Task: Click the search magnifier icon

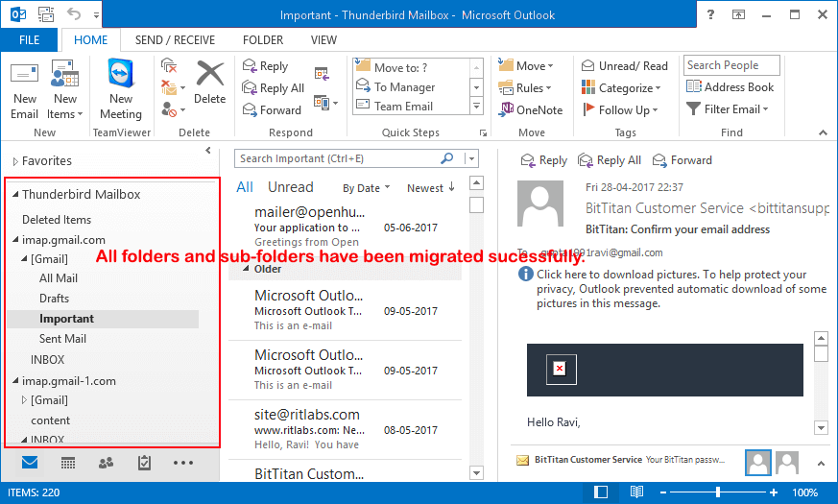Action: click(x=446, y=158)
